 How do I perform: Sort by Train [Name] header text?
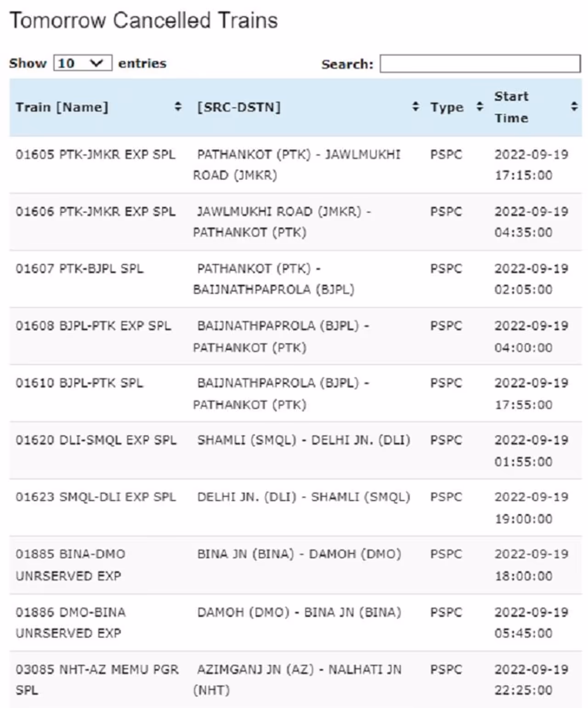[x=62, y=107]
